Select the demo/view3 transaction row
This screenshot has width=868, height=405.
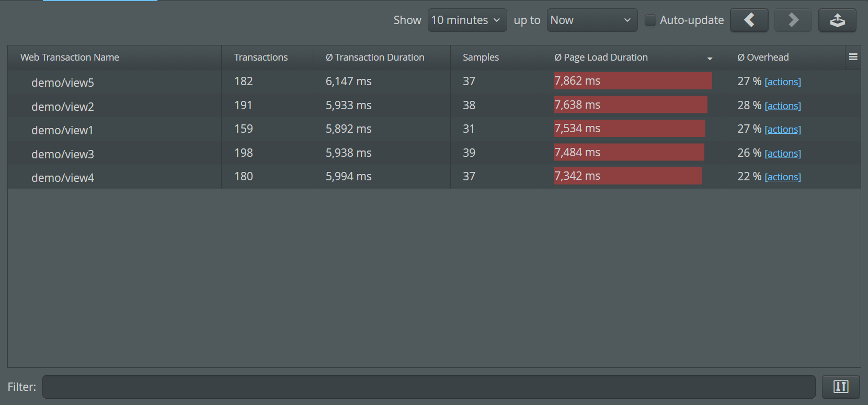click(63, 154)
